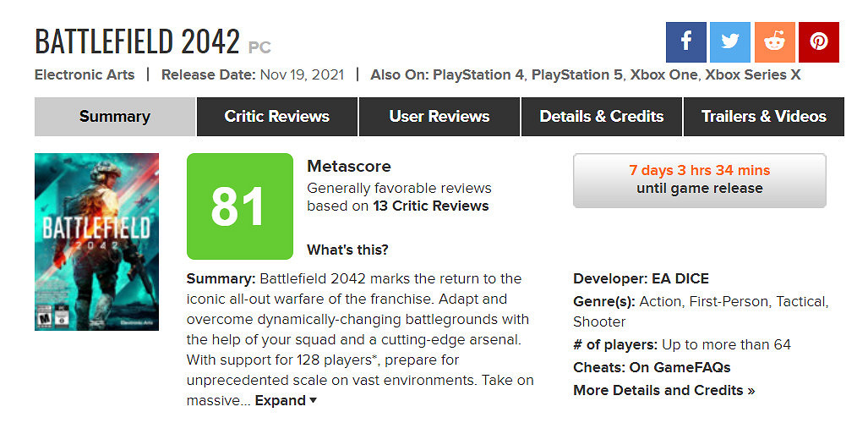View the Trailers & Videos tab
Viewport: 868px width, 423px height.
pos(763,117)
